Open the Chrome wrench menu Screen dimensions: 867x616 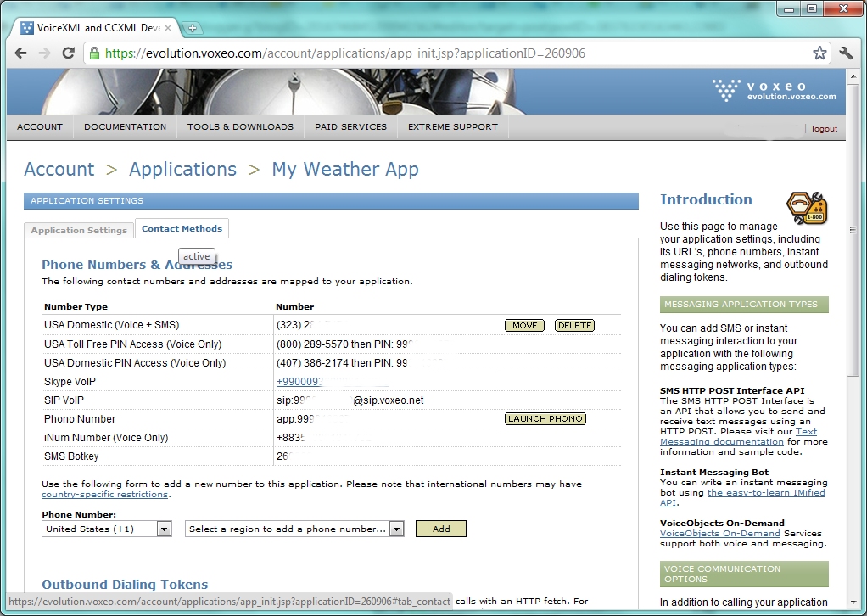[x=846, y=53]
